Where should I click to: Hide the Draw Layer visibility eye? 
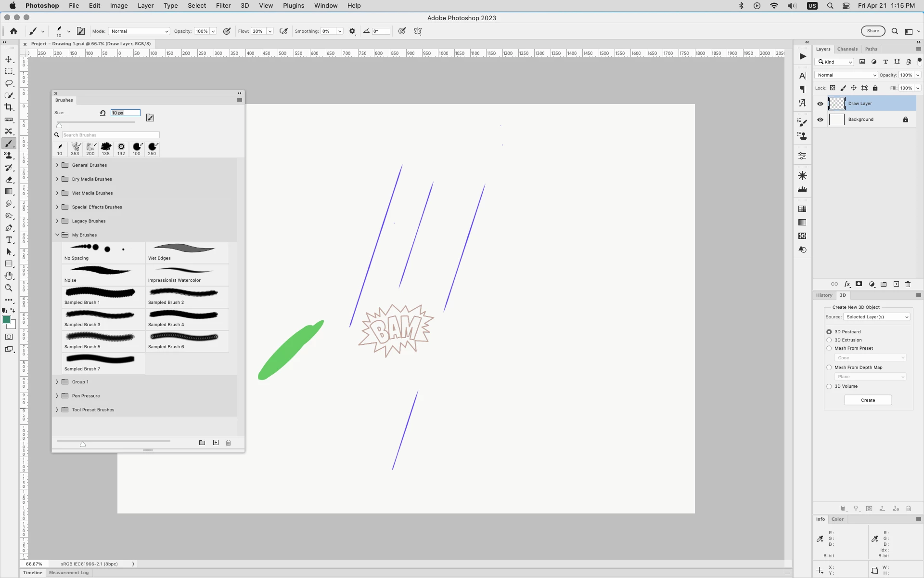coord(820,104)
